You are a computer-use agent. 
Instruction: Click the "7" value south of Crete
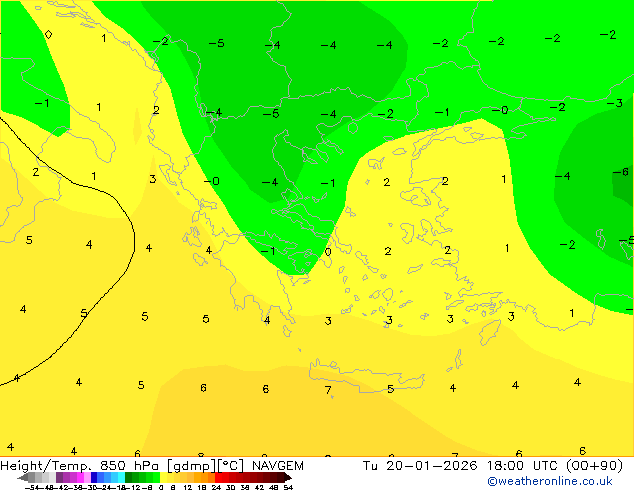328,390
